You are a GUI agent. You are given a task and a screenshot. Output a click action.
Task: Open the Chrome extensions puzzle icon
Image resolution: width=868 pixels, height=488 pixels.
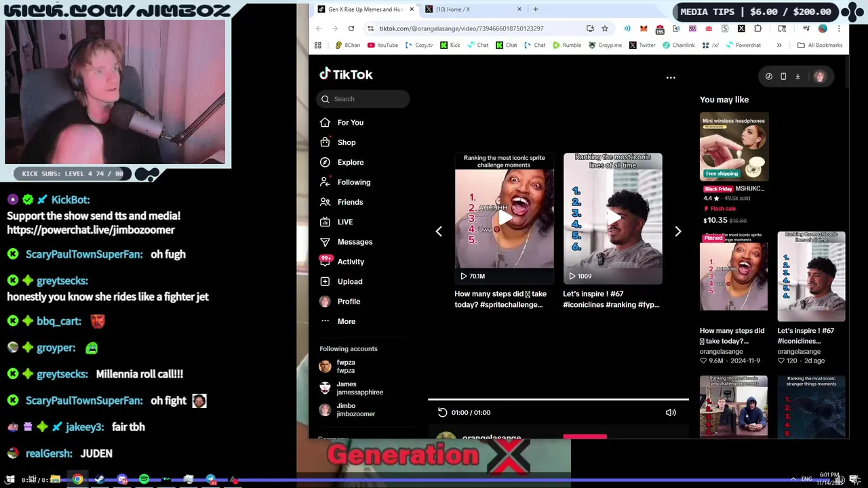(758, 28)
